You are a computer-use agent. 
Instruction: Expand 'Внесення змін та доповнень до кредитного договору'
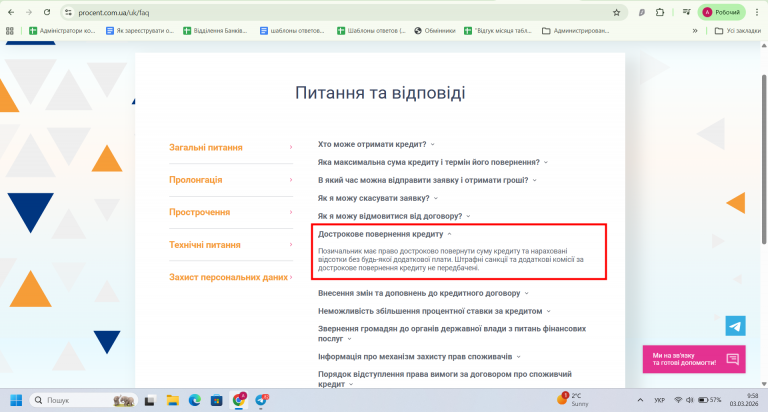(x=423, y=293)
